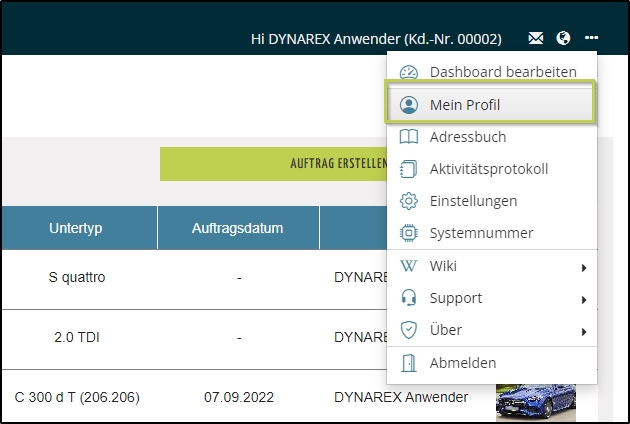Image resolution: width=630 pixels, height=424 pixels.
Task: Toggle the three-dots more menu
Action: tap(592, 39)
